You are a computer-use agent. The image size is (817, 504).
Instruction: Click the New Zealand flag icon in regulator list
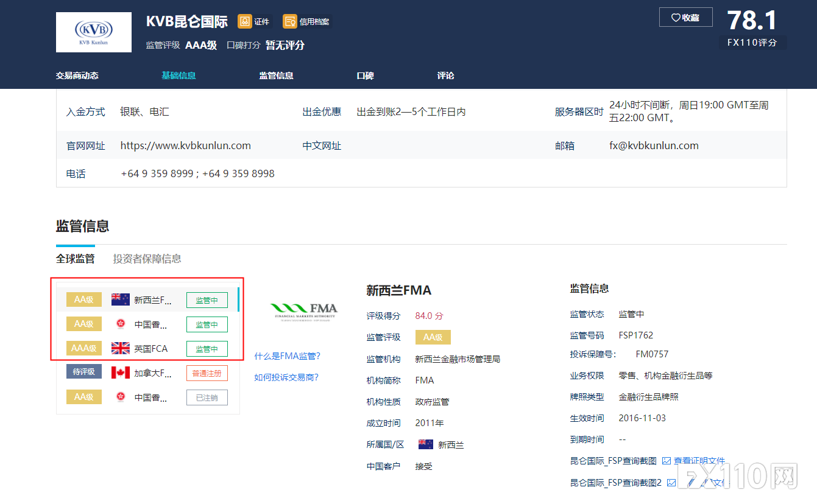pyautogui.click(x=120, y=299)
